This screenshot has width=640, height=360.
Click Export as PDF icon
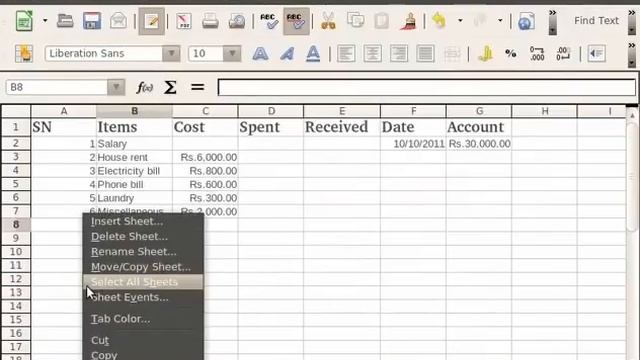184,20
